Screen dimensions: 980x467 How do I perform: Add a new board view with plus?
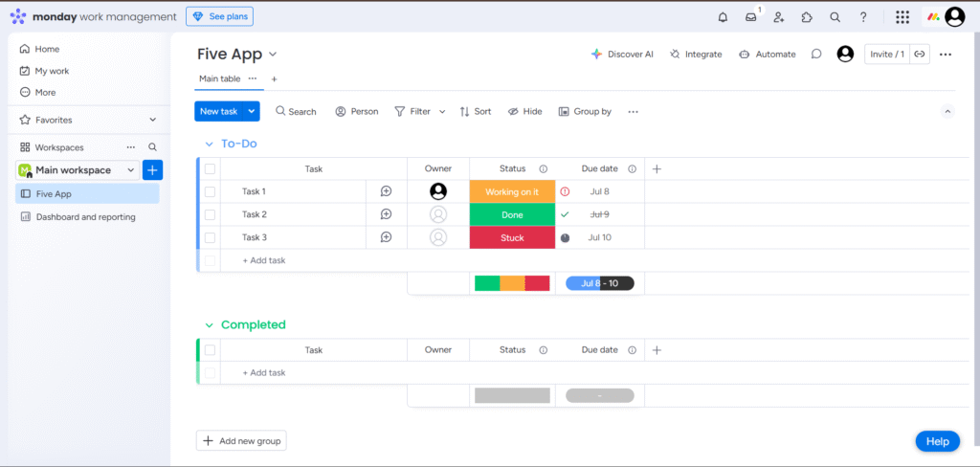pyautogui.click(x=274, y=79)
